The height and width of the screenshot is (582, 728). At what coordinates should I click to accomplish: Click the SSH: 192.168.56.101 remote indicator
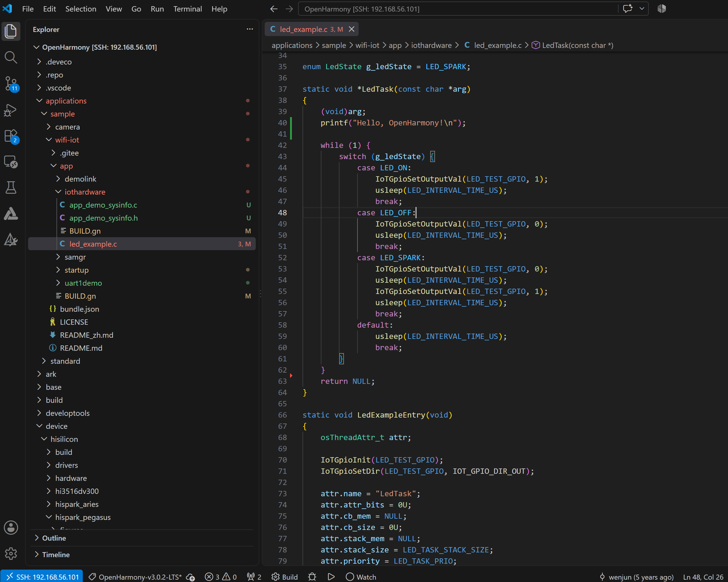(x=41, y=577)
